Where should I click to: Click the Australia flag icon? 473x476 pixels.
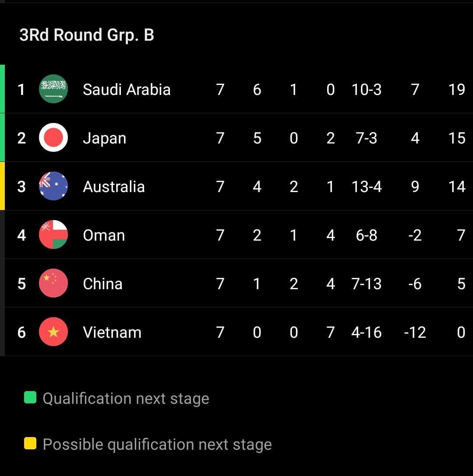[x=53, y=186]
